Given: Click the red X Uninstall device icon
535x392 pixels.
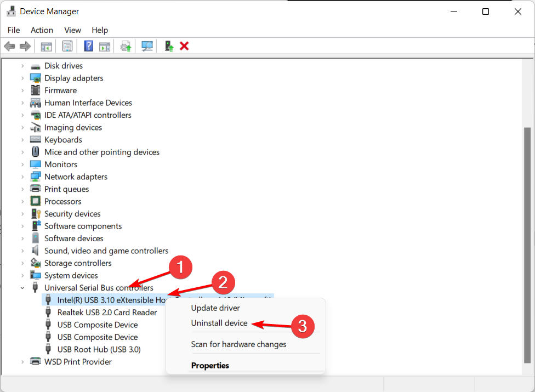Looking at the screenshot, I should 184,46.
